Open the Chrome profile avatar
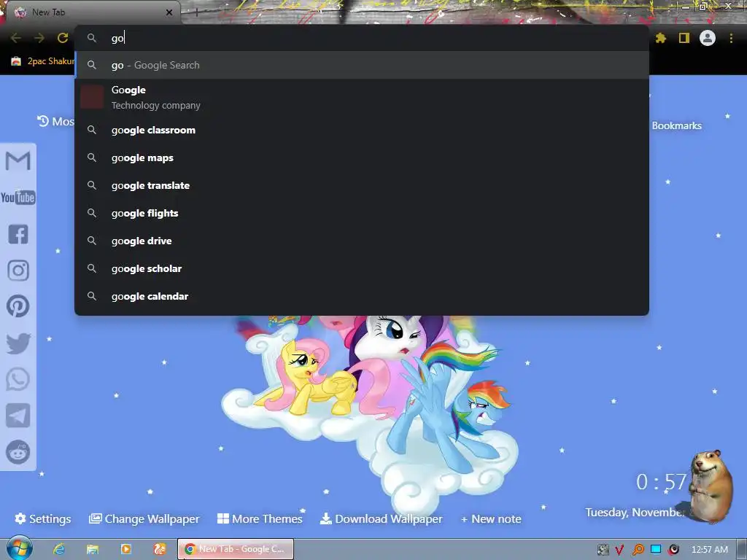Screen dimensions: 747x560 pos(708,38)
